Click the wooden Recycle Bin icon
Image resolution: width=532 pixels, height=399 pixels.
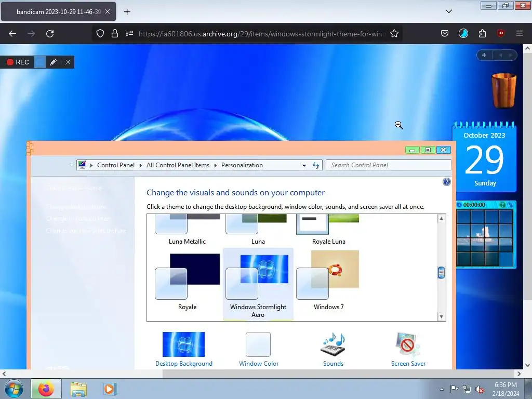pyautogui.click(x=504, y=90)
